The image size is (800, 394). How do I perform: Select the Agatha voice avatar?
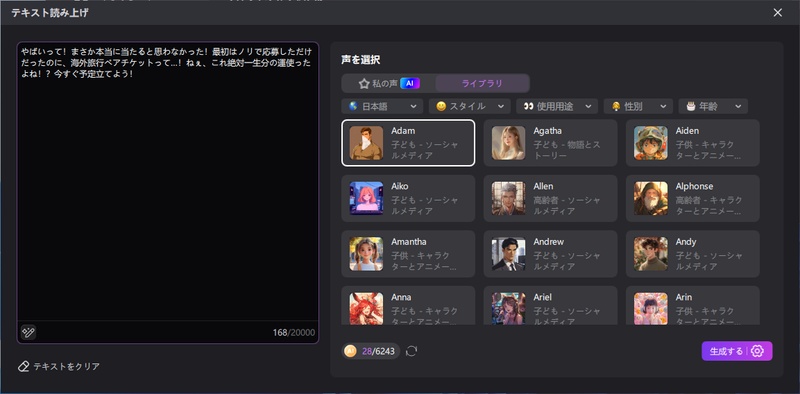(509, 143)
